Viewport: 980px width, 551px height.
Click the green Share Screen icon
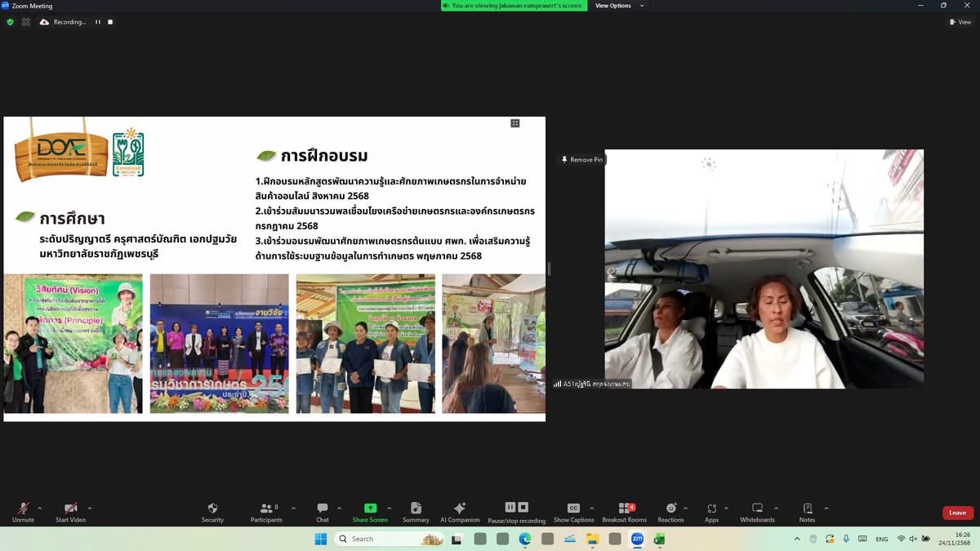370,508
